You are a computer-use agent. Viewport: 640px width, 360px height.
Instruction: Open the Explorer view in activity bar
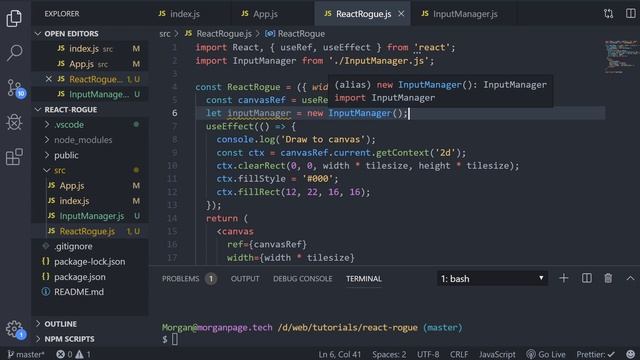coord(14,18)
